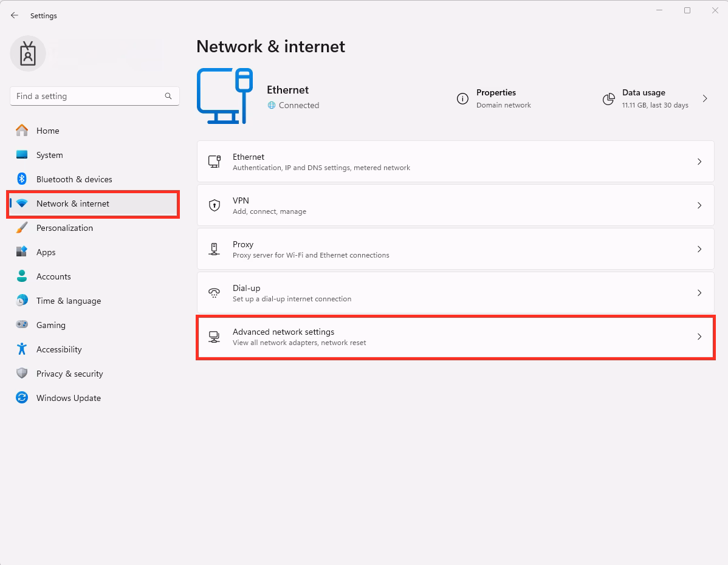This screenshot has height=565, width=728.
Task: Open Apps settings page
Action: (x=94, y=252)
